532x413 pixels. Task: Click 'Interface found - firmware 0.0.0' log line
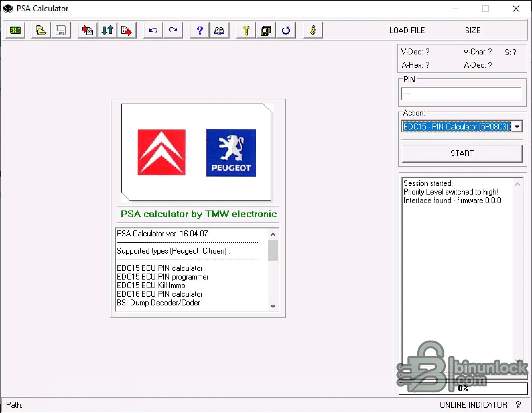452,201
